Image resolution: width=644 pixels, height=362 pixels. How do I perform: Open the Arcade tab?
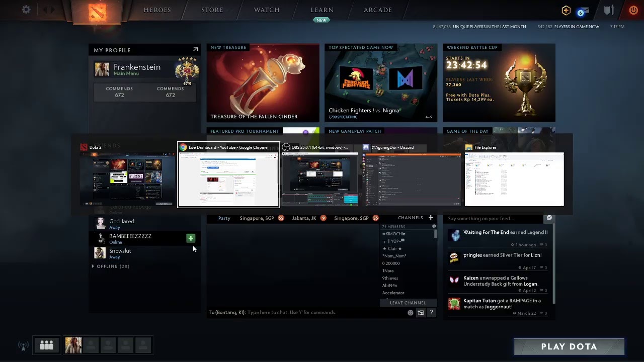point(378,10)
